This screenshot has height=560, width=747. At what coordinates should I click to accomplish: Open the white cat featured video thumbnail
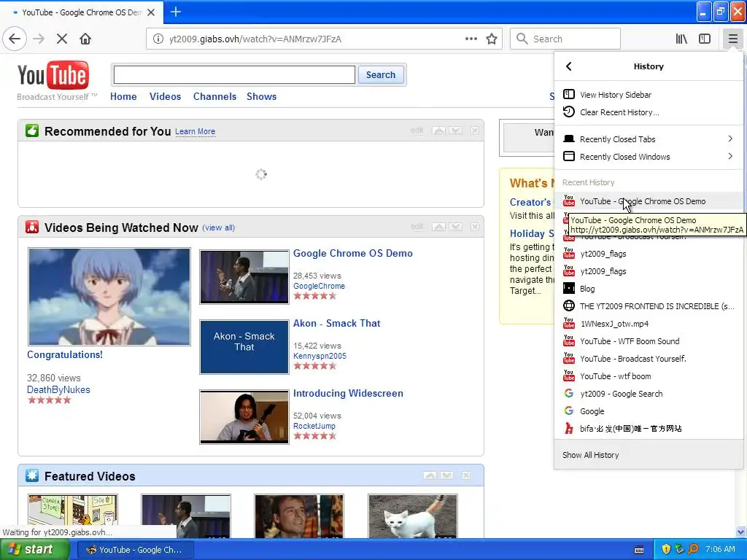click(x=413, y=516)
